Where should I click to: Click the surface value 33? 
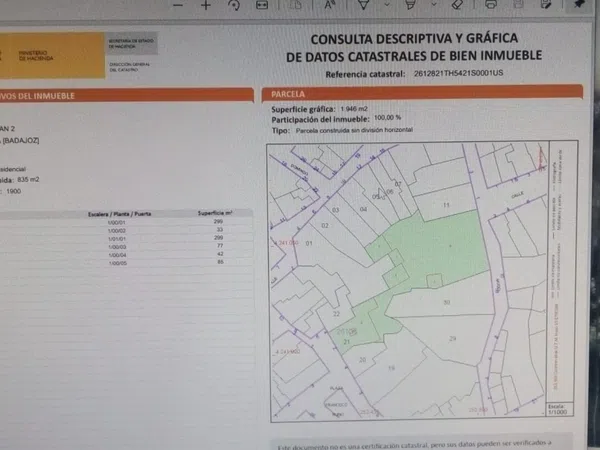coord(220,230)
